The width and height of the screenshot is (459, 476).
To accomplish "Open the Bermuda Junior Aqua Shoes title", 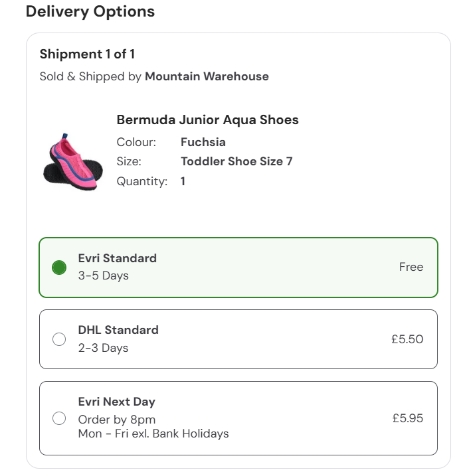I will pyautogui.click(x=207, y=120).
